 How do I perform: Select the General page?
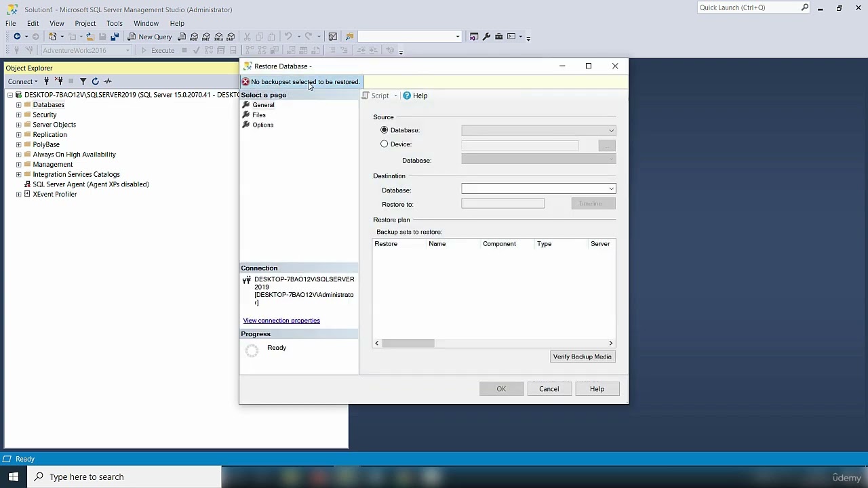pyautogui.click(x=263, y=105)
